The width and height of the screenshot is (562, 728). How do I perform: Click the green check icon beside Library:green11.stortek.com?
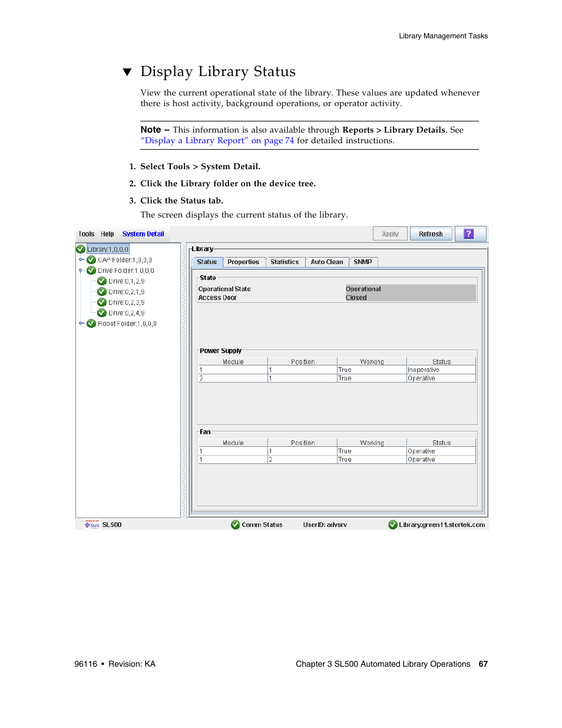(x=393, y=525)
